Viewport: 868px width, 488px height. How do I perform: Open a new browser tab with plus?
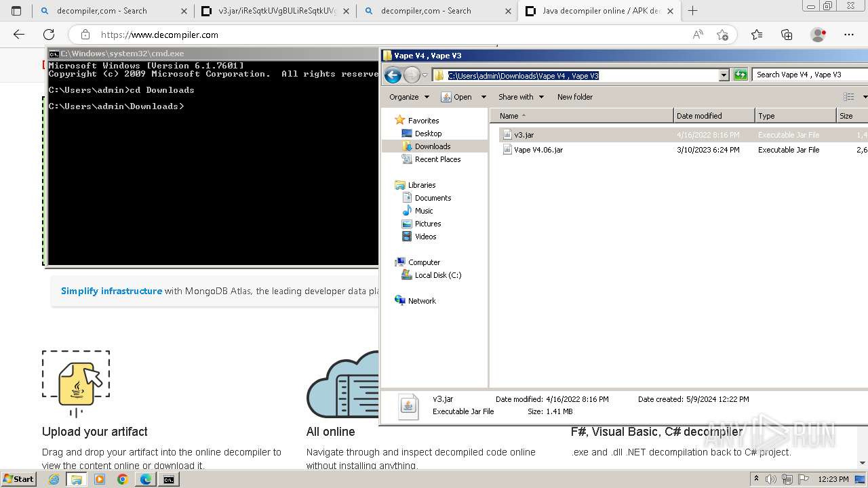click(692, 11)
